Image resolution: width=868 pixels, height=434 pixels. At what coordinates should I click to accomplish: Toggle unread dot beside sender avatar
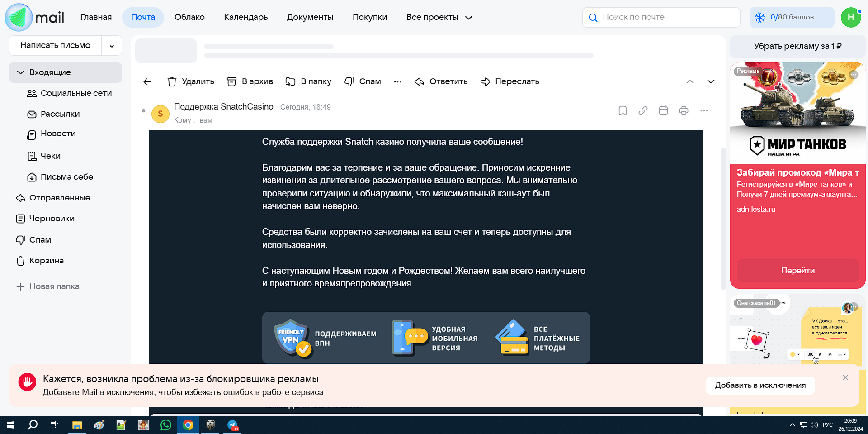click(143, 111)
